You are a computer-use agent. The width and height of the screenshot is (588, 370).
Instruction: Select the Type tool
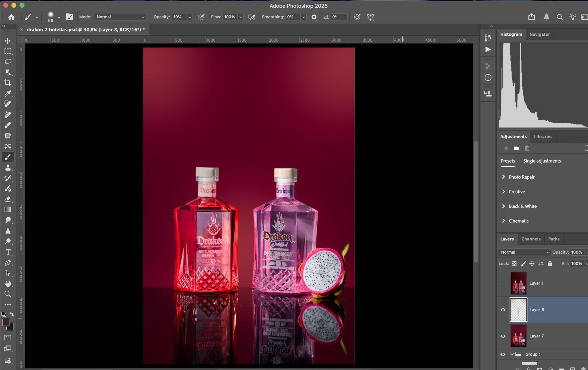click(x=8, y=252)
